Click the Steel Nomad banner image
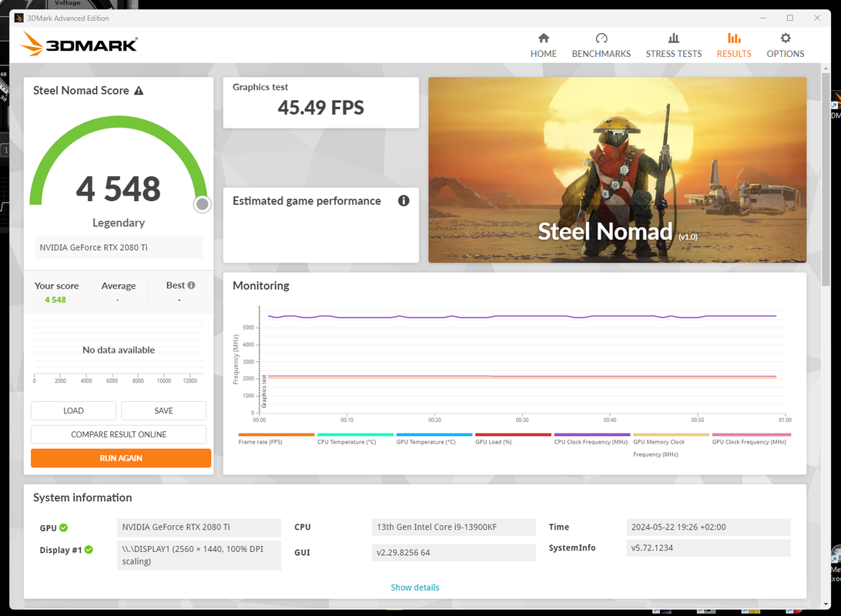This screenshot has width=841, height=616. 617,170
